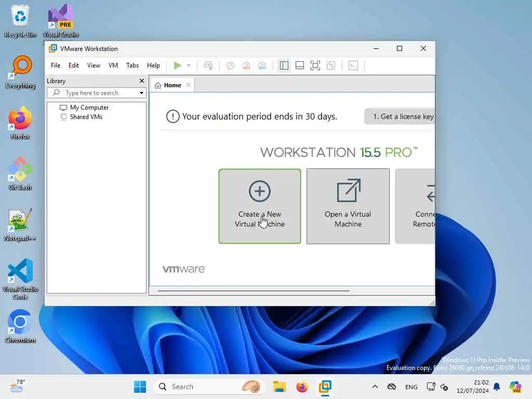Expand the Library search dropdown arrow

tap(141, 93)
